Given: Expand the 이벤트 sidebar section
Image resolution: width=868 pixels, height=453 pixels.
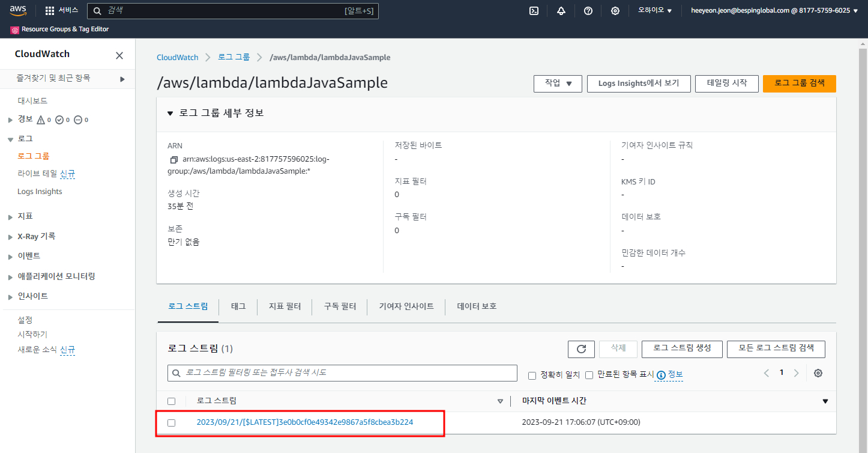Looking at the screenshot, I should click(10, 257).
